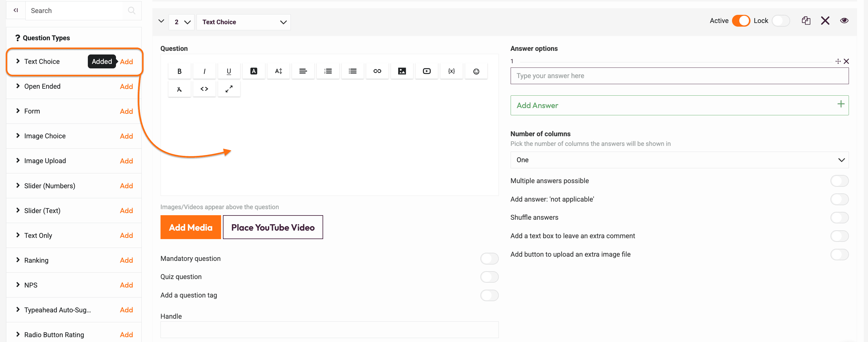The image size is (868, 342).
Task: Open the Number of columns dropdown
Action: [x=679, y=160]
